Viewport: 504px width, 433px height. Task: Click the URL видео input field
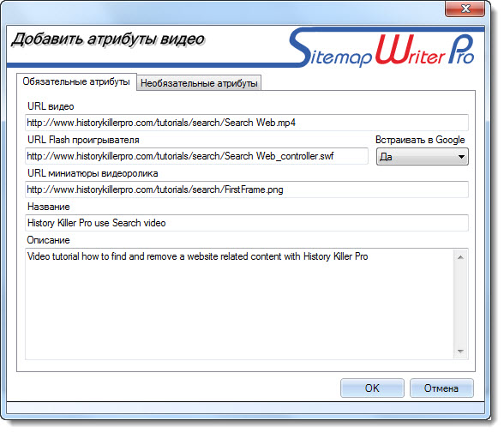click(247, 123)
